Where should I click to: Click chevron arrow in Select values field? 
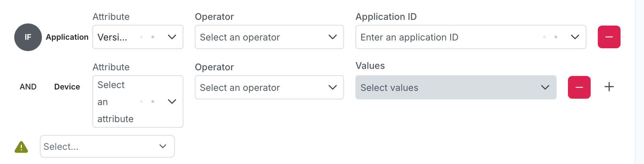(x=545, y=87)
